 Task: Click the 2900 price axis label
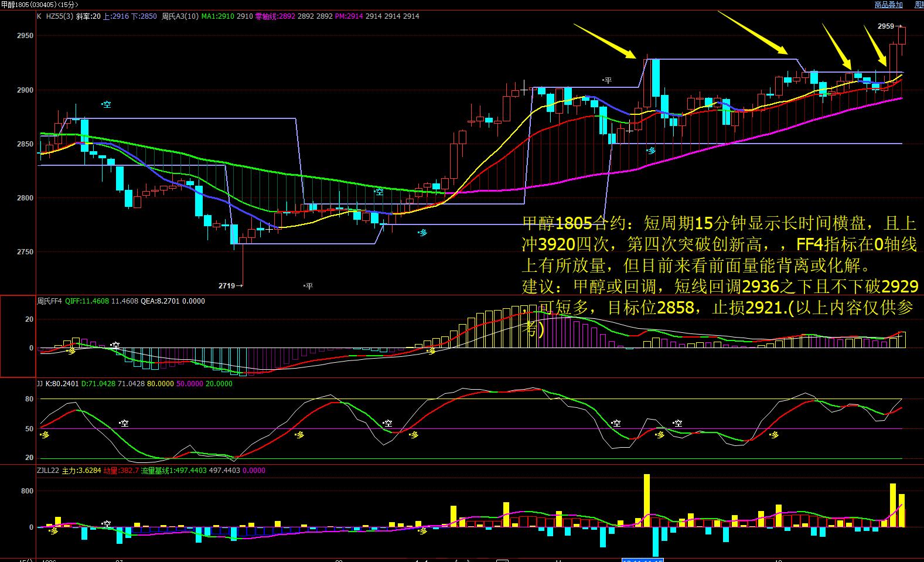pyautogui.click(x=26, y=91)
